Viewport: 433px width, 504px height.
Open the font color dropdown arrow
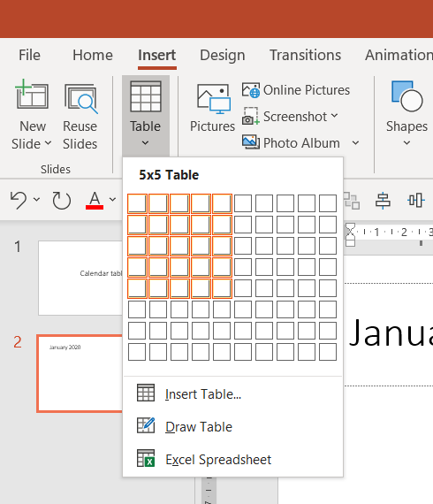tap(112, 200)
